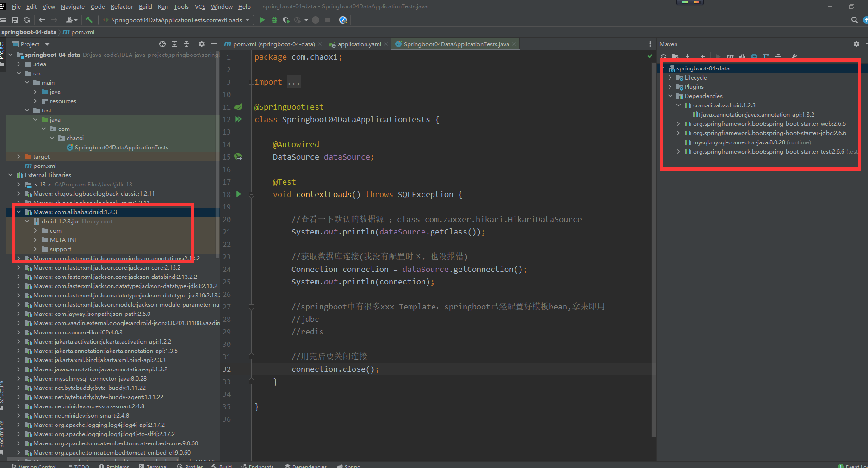Open Problems tool window button at bottom

pos(114,466)
